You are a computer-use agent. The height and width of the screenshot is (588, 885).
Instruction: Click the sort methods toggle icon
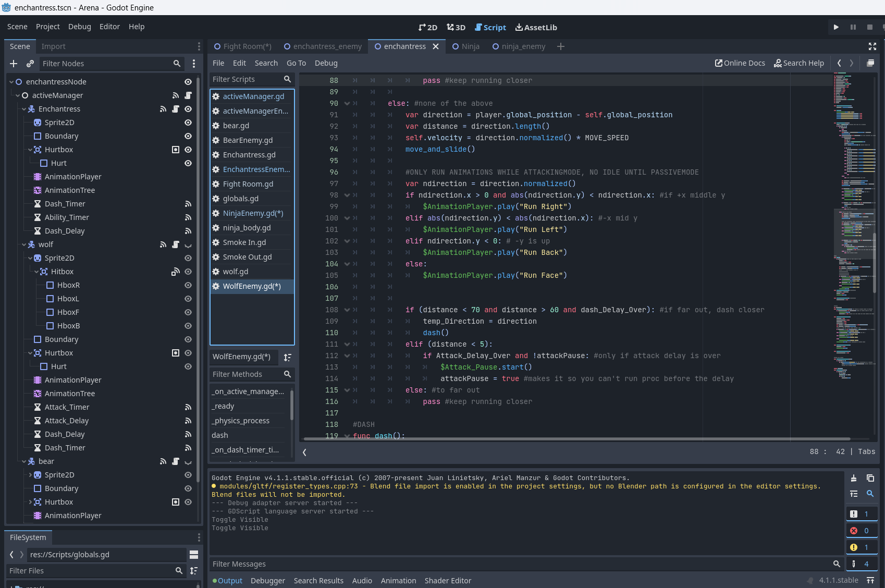point(288,357)
